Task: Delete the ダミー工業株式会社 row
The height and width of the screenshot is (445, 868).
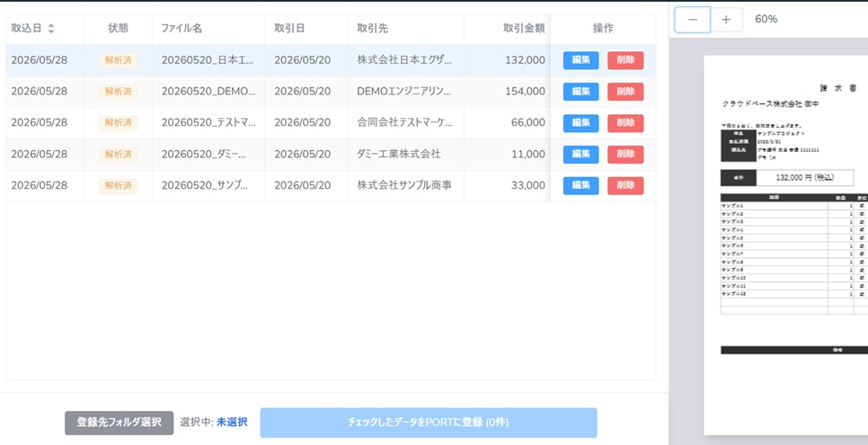Action: 625,154
